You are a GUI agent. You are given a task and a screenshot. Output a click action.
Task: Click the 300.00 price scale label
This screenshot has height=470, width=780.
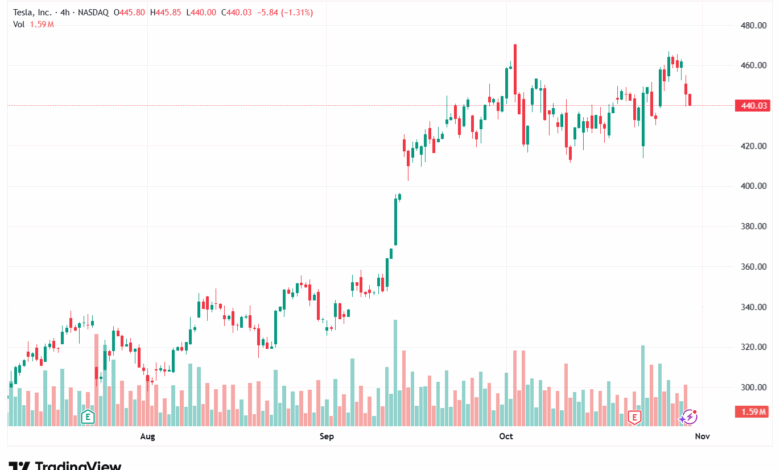click(x=753, y=388)
